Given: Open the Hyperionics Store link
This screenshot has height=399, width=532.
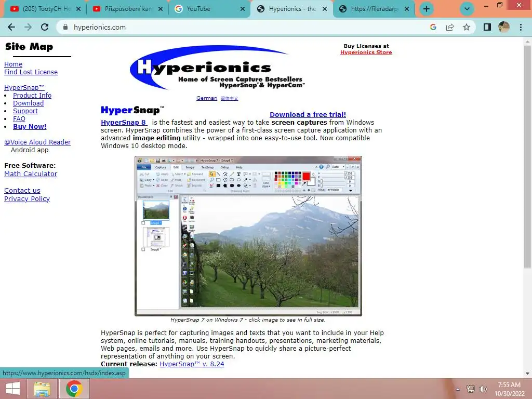Looking at the screenshot, I should (x=366, y=52).
